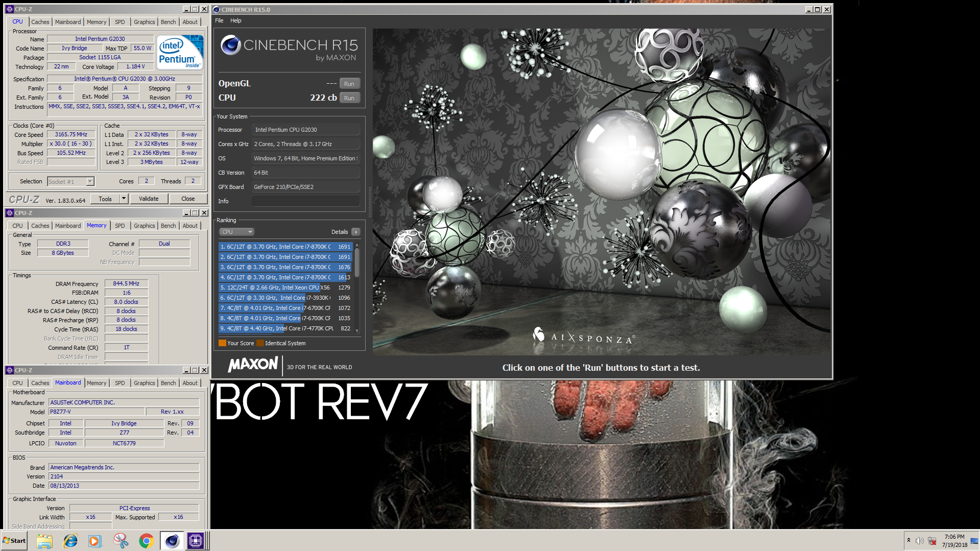This screenshot has width=980, height=551.
Task: Open Bench tab in middle CPU-Z window
Action: tap(168, 226)
